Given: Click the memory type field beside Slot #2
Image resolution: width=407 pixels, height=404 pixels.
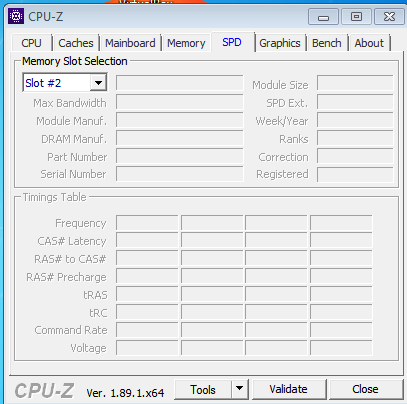Looking at the screenshot, I should click(180, 83).
